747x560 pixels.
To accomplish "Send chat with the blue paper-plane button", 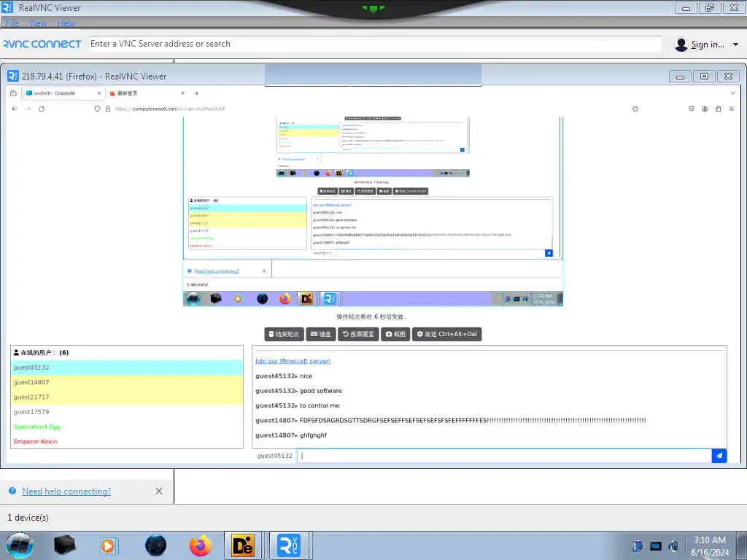I will (x=719, y=456).
